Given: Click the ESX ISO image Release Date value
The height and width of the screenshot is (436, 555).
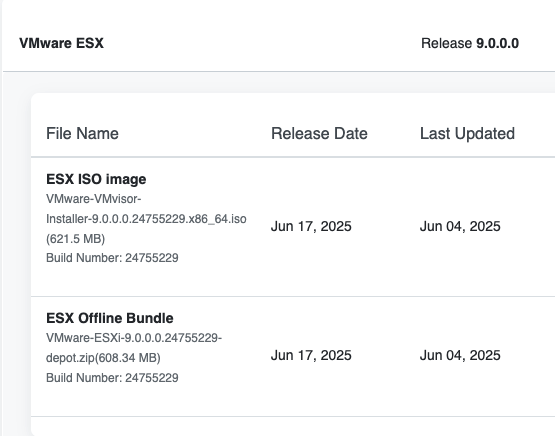Looking at the screenshot, I should [311, 226].
